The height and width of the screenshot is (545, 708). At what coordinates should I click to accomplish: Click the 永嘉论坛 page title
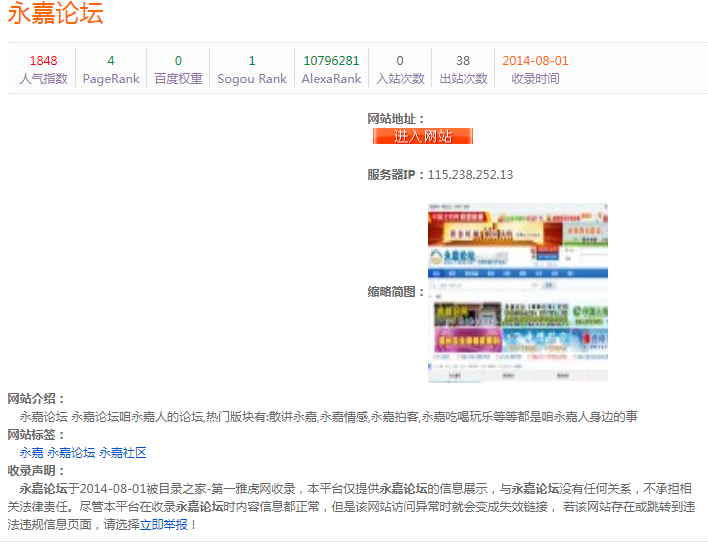[x=56, y=13]
